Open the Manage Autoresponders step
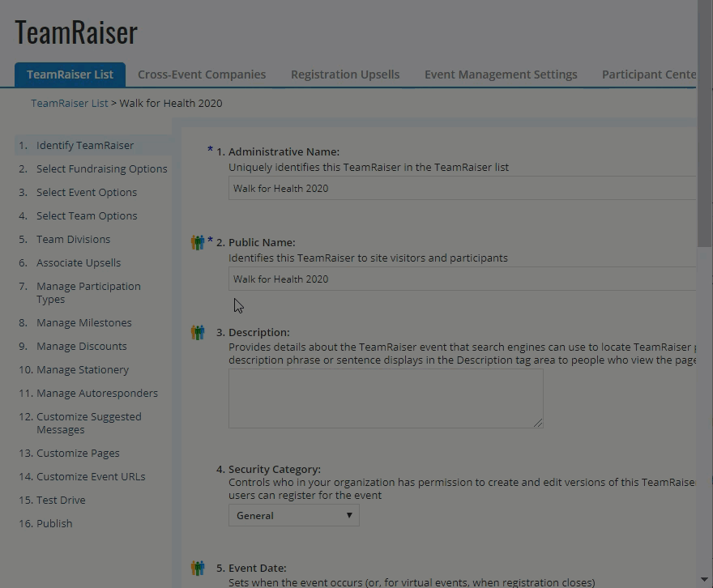713x588 pixels. point(97,393)
